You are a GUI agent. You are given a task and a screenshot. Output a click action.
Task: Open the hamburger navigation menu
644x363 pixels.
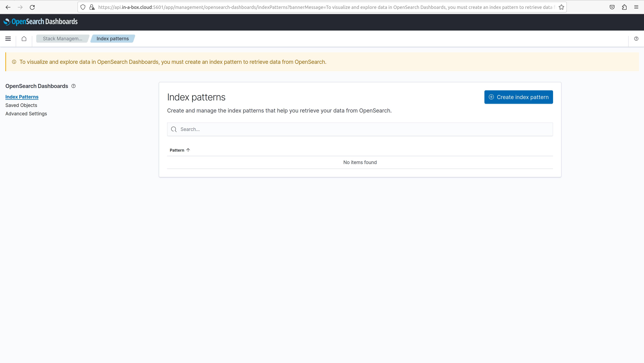click(x=8, y=38)
